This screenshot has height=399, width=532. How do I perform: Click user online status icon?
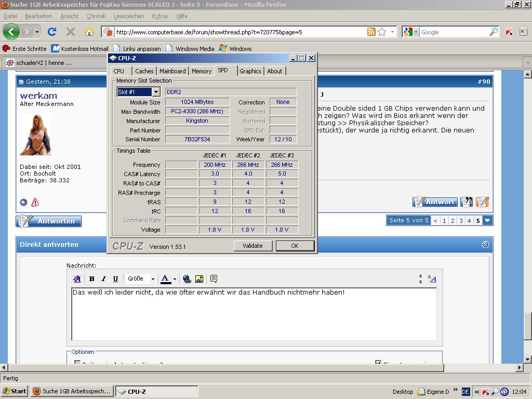point(23,203)
